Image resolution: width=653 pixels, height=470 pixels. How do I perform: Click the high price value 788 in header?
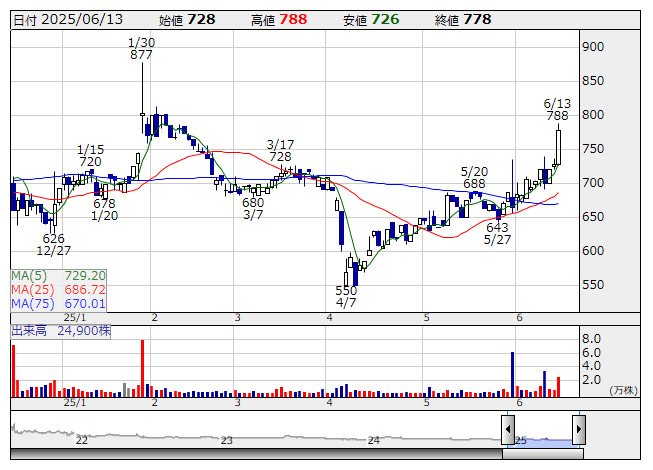(293, 19)
